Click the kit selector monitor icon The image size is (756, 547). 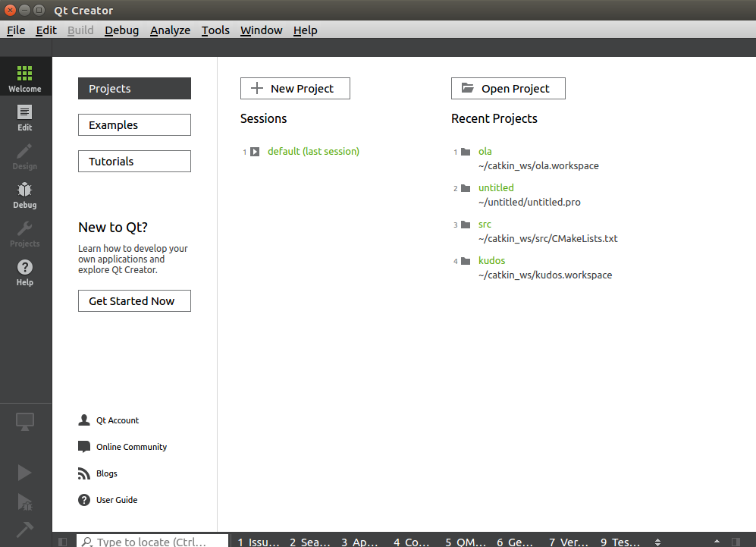tap(25, 422)
